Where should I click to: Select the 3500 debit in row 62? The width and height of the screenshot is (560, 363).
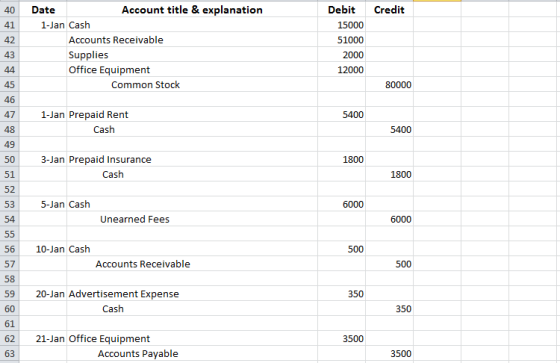[341, 339]
